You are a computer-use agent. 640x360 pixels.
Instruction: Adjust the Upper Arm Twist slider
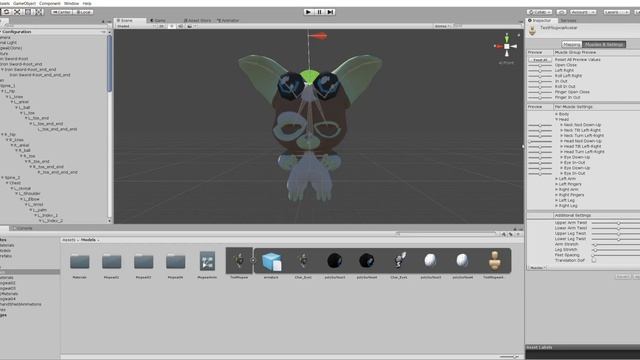point(616,223)
